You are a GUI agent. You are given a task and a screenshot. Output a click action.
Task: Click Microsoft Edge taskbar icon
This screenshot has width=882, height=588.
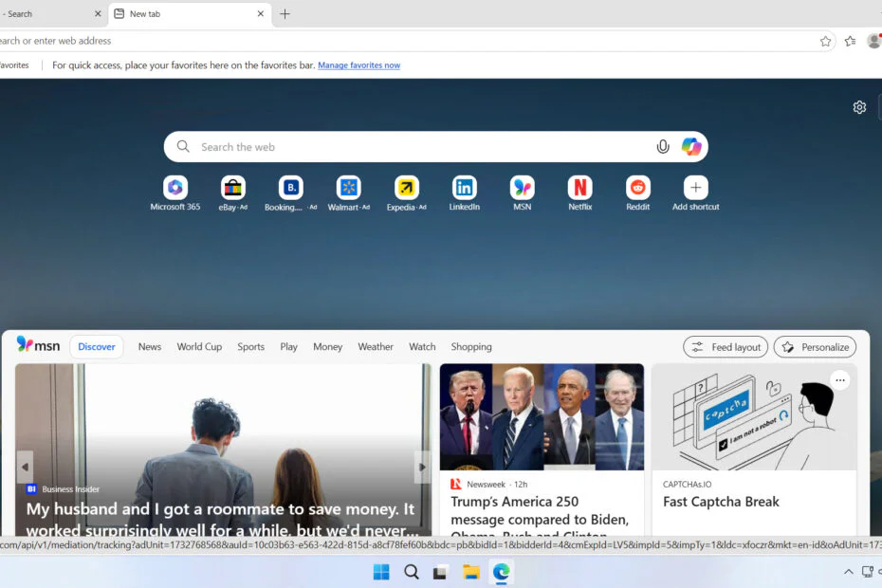click(x=501, y=572)
